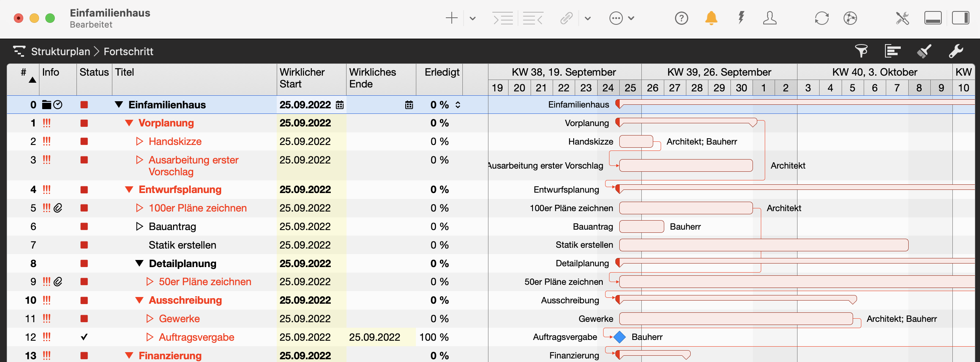Viewport: 980px width, 362px height.
Task: Open the dropdown arrow beside plus icon
Action: [x=473, y=19]
